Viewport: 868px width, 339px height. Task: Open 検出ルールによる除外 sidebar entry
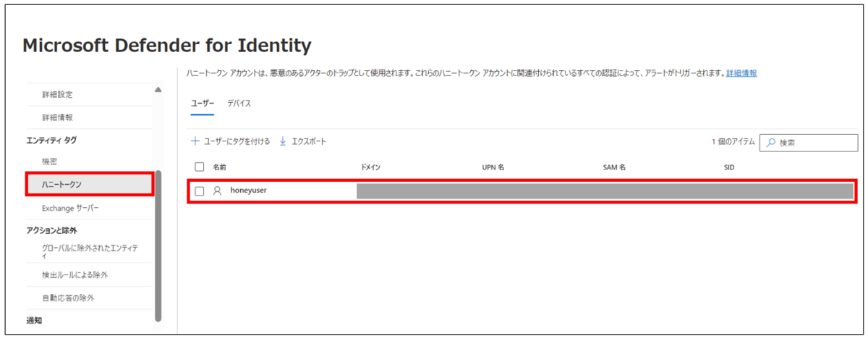[75, 275]
